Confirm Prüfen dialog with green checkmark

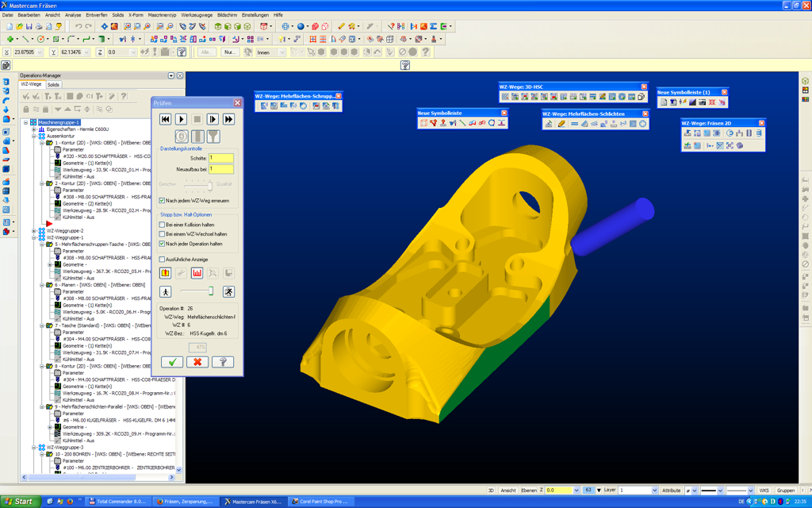tap(172, 362)
